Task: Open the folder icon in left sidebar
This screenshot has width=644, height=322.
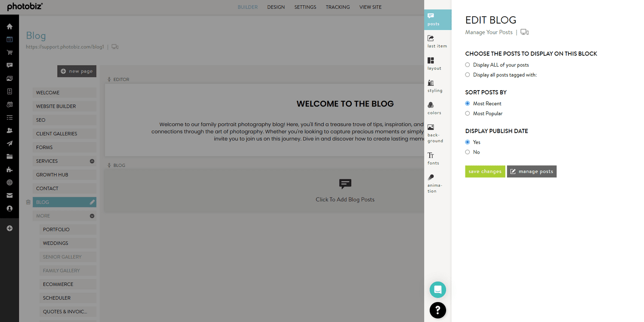Action: click(9, 156)
